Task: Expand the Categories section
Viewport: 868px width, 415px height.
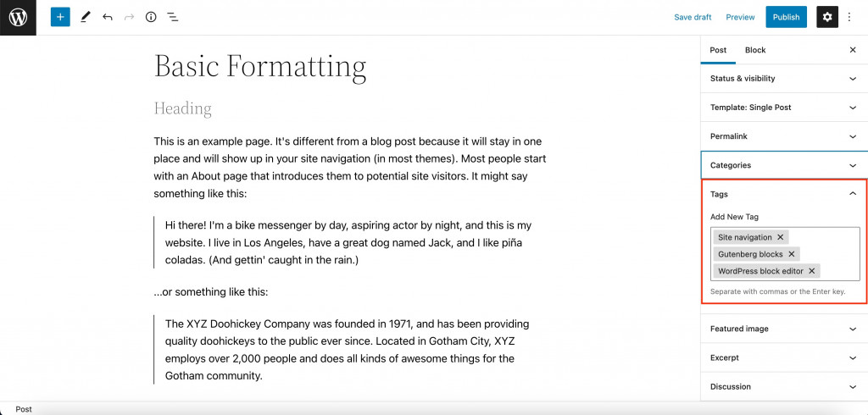Action: click(784, 165)
